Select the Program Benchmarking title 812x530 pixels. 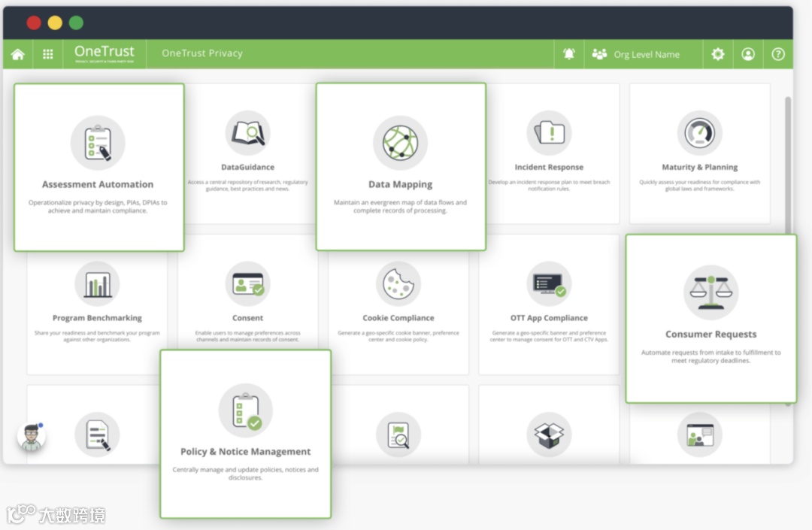pyautogui.click(x=97, y=318)
